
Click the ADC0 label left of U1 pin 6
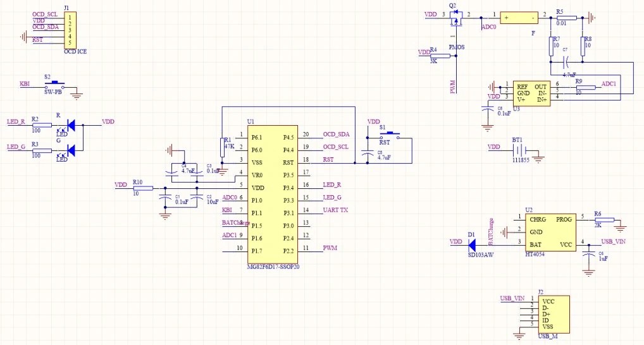coord(230,197)
